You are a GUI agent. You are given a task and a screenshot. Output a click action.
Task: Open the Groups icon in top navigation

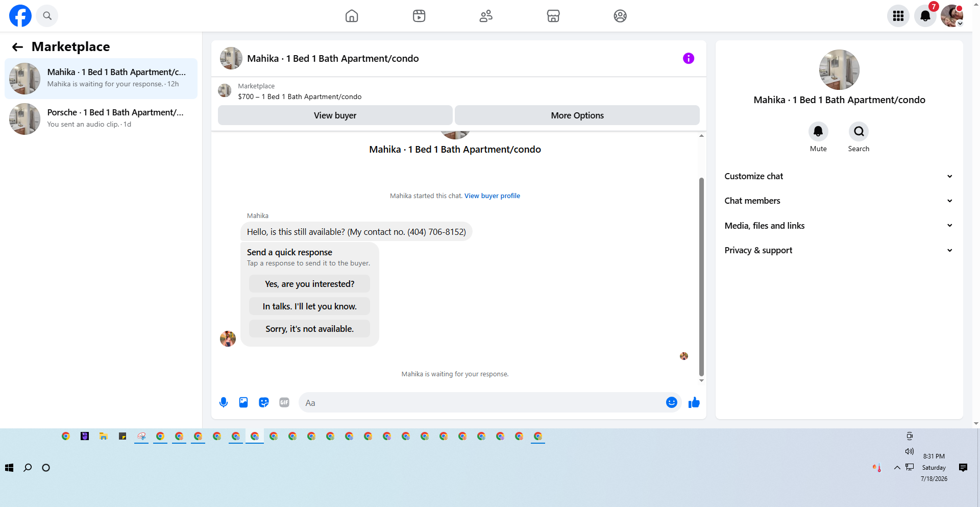click(620, 16)
